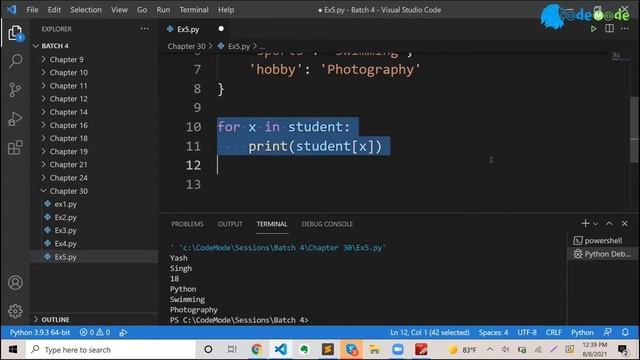Viewport: 640px width, 360px height.
Task: Click Python 3.9.3 64-bit interpreter selector
Action: click(x=40, y=332)
